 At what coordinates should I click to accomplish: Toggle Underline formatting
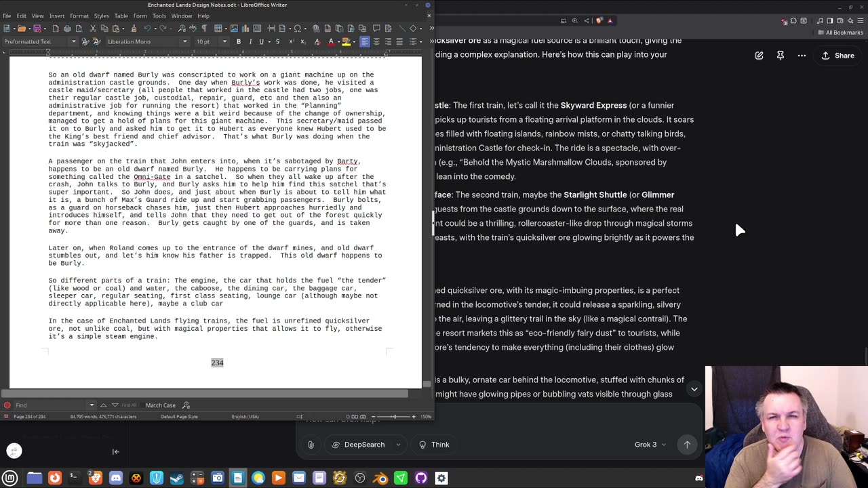point(261,41)
